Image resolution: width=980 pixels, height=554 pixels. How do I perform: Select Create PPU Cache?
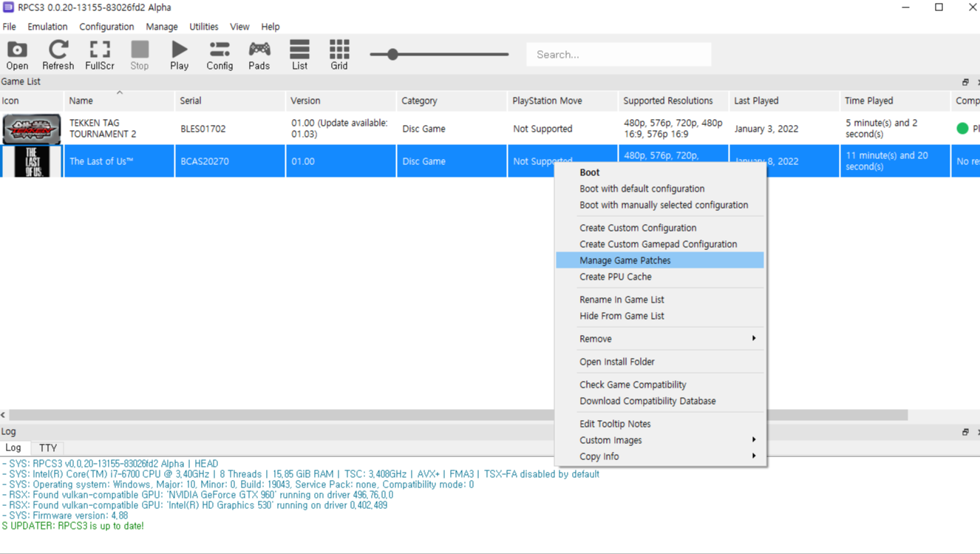pos(660,277)
